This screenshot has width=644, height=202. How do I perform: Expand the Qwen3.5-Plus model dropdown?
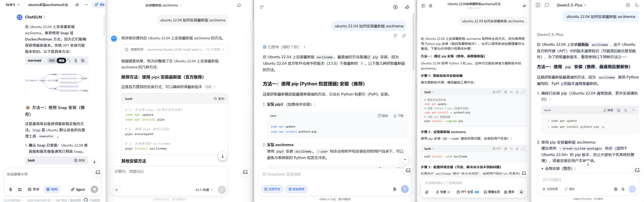tap(571, 5)
